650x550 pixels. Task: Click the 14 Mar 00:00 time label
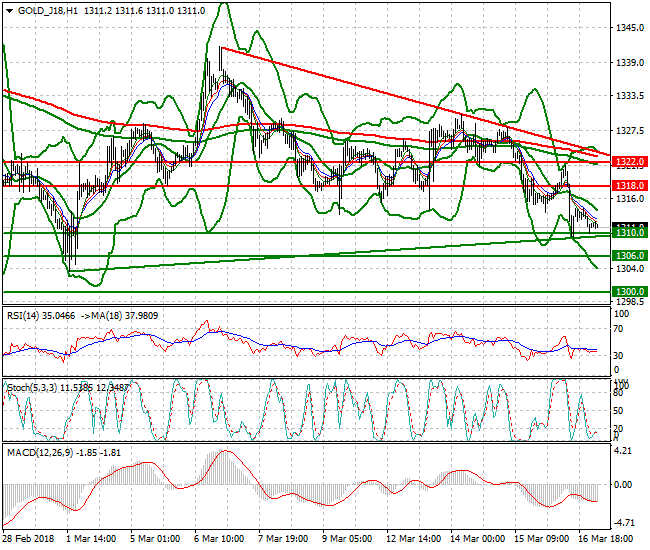pos(478,539)
